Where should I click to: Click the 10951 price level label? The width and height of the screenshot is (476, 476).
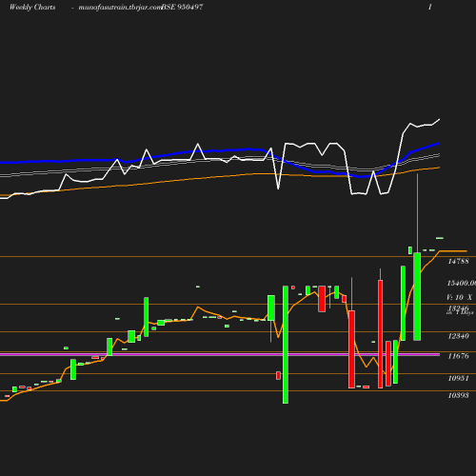tap(458, 378)
